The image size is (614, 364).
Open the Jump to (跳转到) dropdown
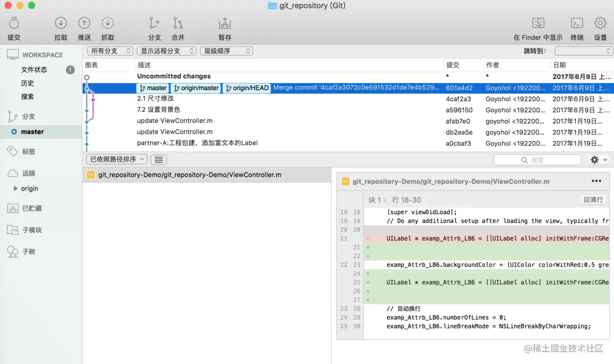point(584,51)
